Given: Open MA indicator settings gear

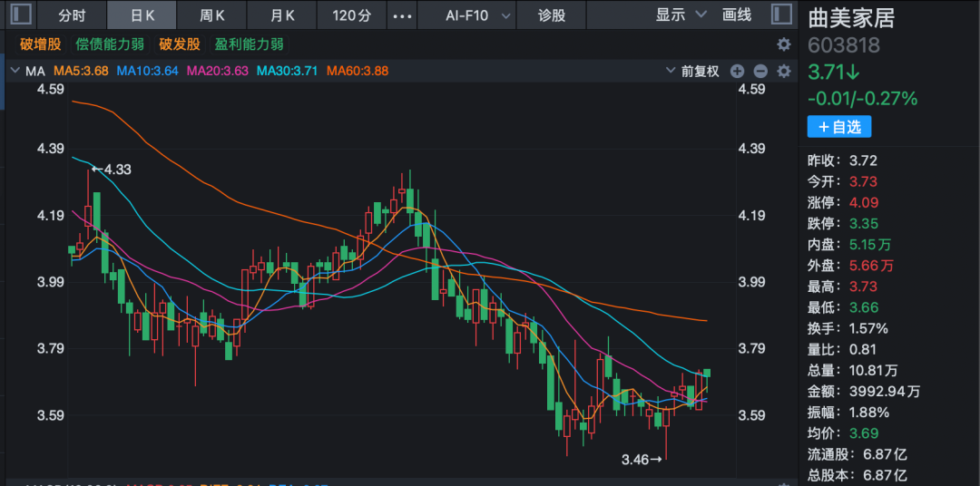Looking at the screenshot, I should coord(784,71).
